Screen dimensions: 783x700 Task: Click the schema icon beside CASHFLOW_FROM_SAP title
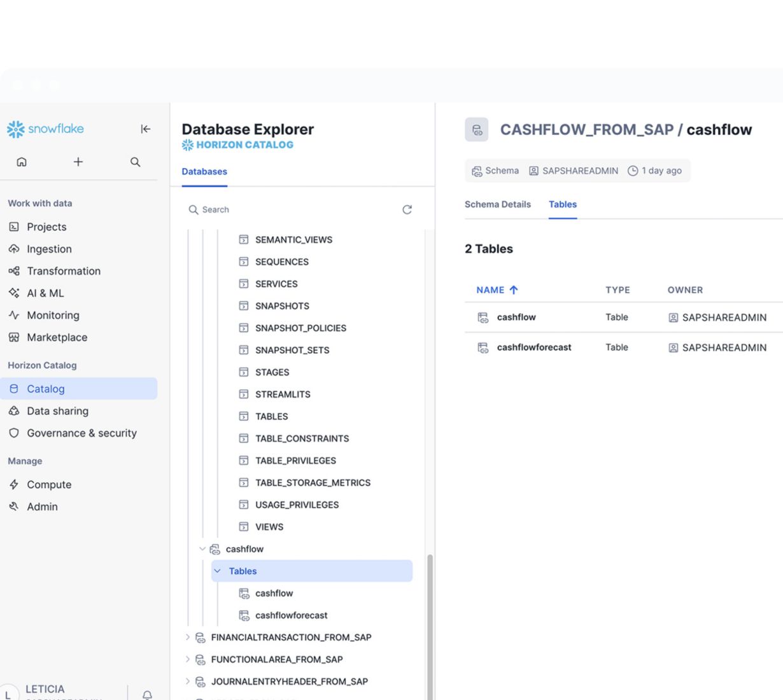tap(476, 130)
